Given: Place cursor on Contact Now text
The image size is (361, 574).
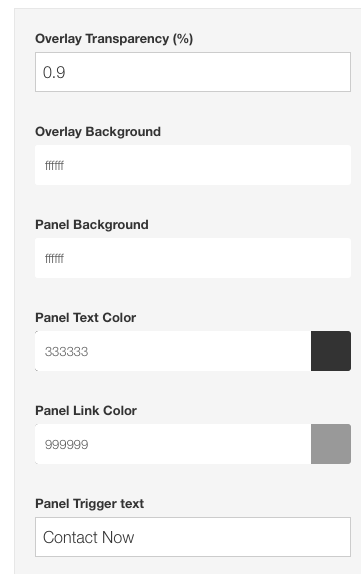Looking at the screenshot, I should click(89, 537).
